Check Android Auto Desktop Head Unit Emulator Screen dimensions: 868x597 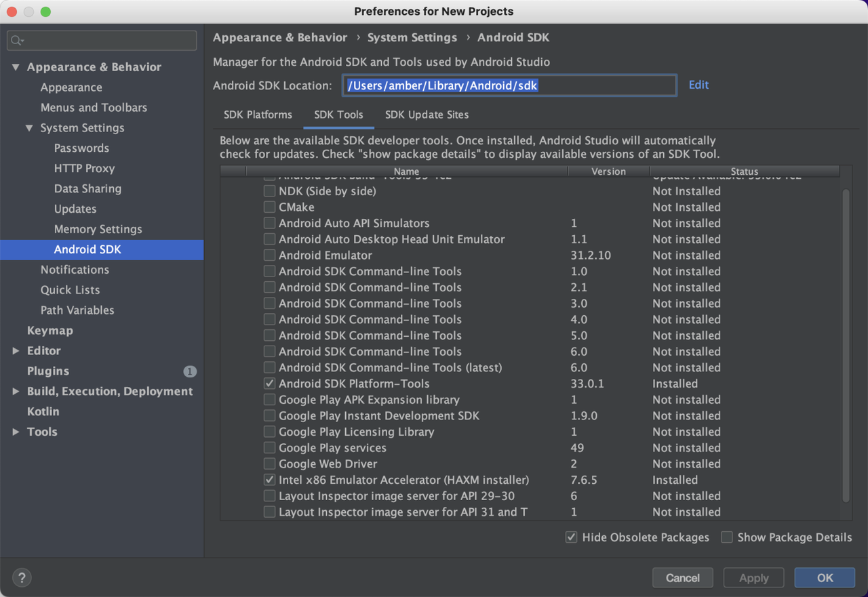[269, 239]
